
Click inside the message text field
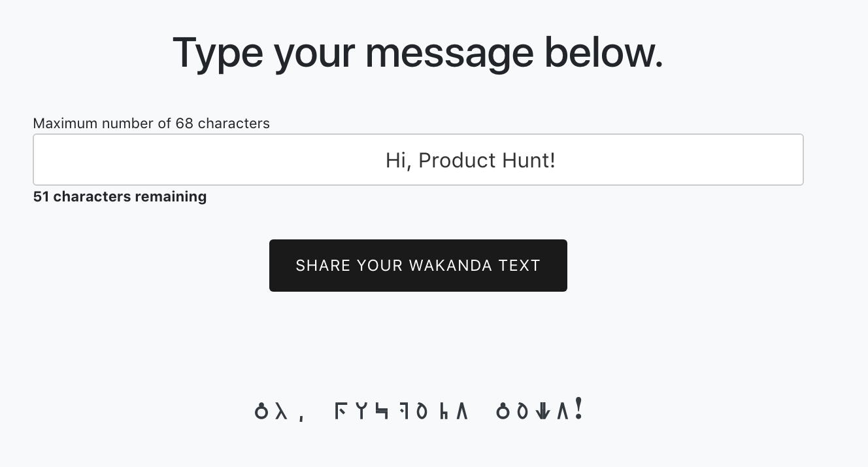[418, 160]
